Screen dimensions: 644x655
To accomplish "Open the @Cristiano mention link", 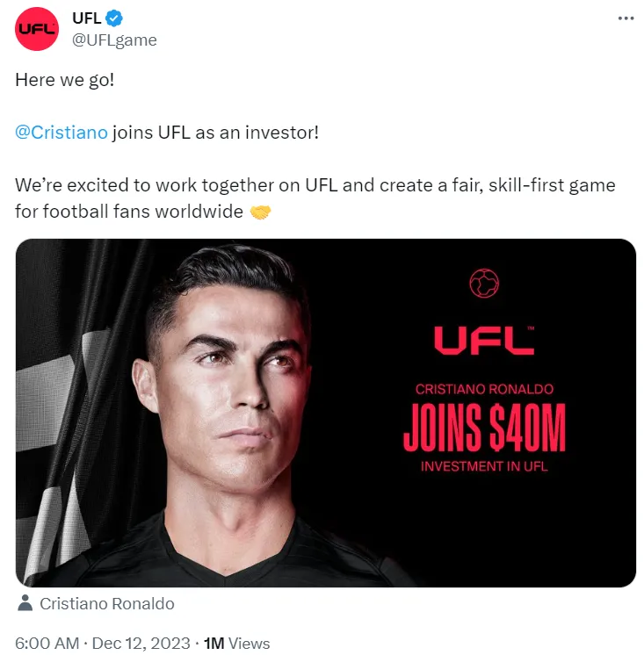I will (x=62, y=133).
